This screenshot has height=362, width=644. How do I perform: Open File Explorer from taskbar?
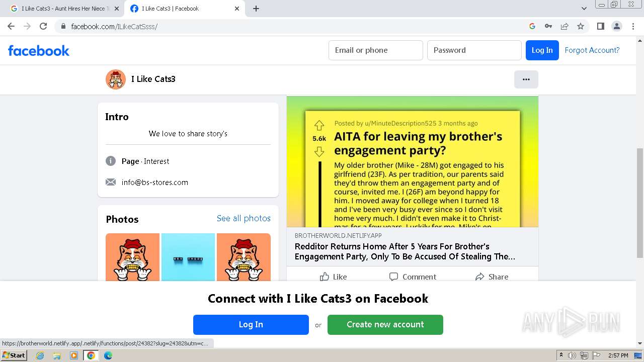[x=57, y=355]
